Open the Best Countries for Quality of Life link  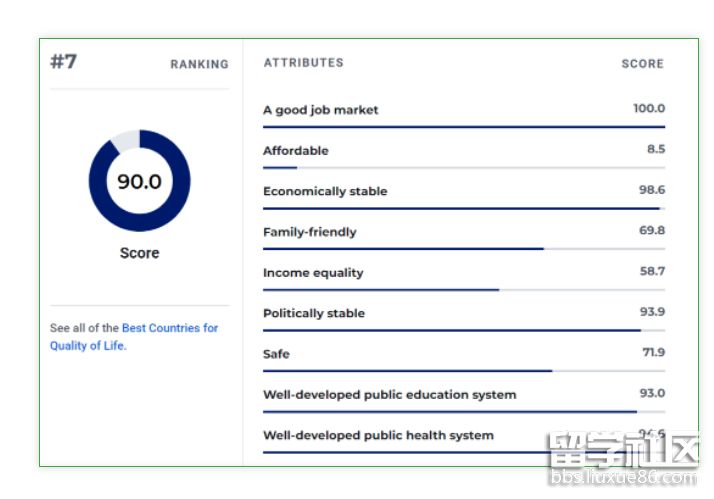[x=169, y=328]
